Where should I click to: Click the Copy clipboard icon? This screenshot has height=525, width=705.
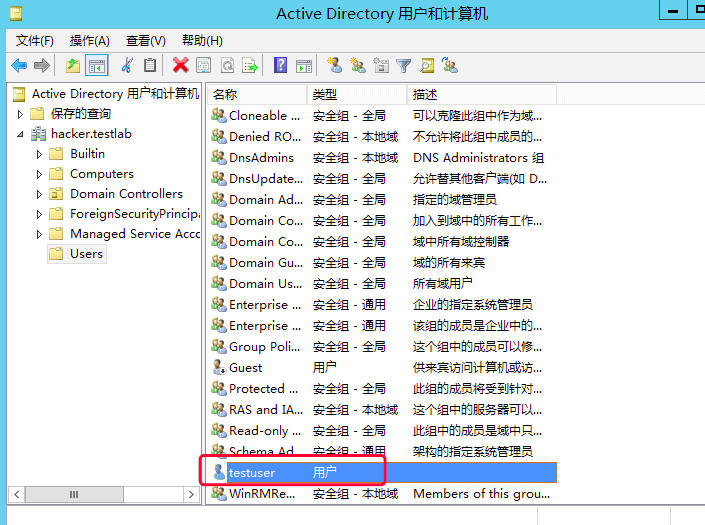[150, 66]
